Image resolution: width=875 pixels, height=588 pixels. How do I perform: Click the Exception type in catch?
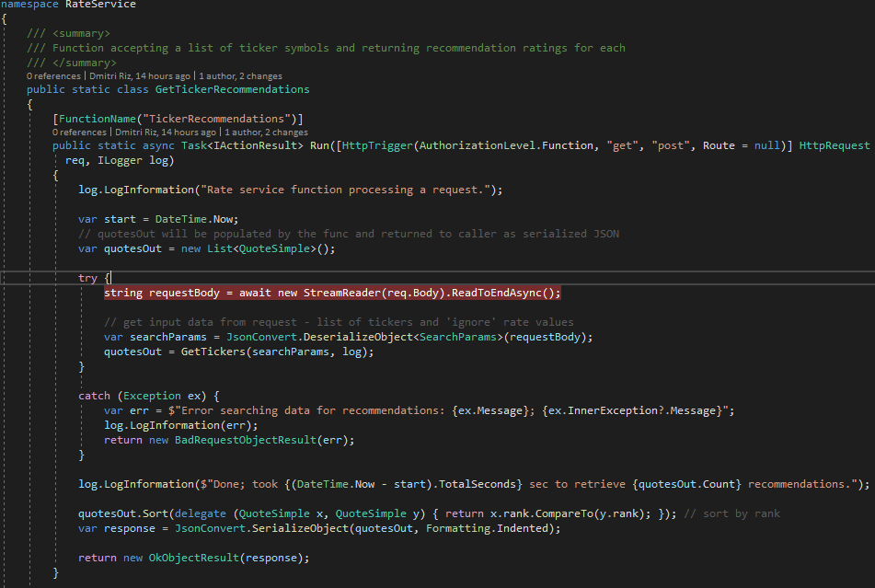coord(152,396)
